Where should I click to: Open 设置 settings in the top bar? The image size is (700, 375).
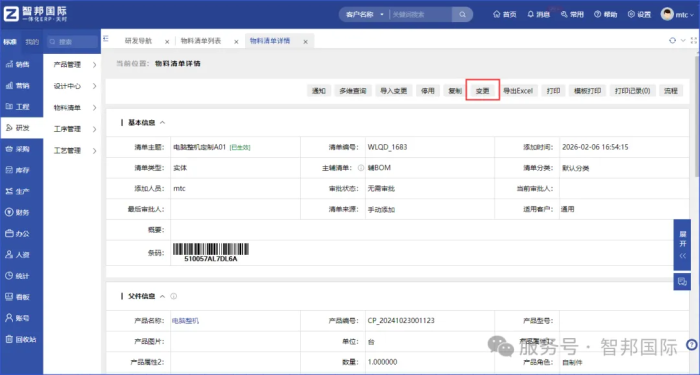coord(639,14)
